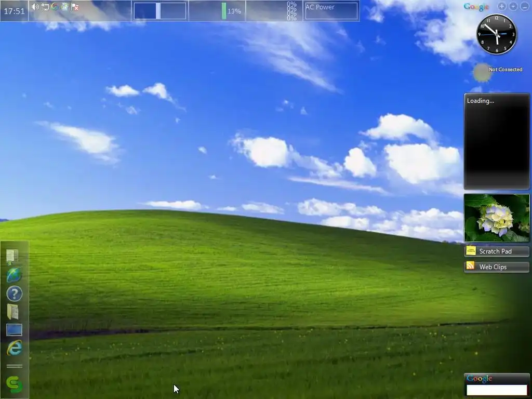Click the Google logo above search box
This screenshot has height=399, width=532.
coord(480,379)
